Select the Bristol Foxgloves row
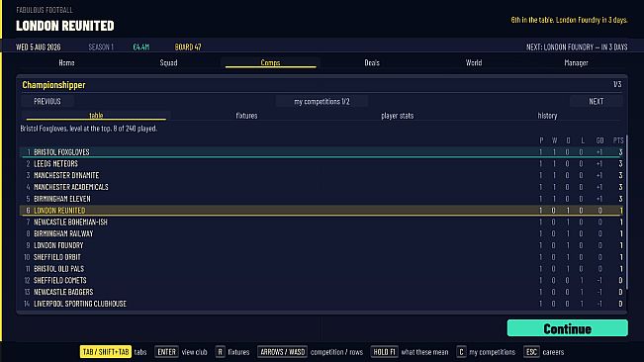644x362 pixels. click(322, 152)
